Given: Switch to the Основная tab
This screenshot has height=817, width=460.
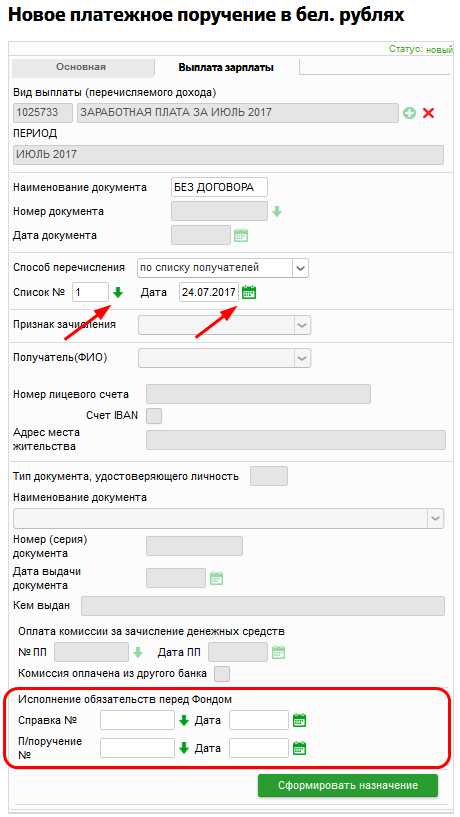Looking at the screenshot, I should pyautogui.click(x=81, y=67).
